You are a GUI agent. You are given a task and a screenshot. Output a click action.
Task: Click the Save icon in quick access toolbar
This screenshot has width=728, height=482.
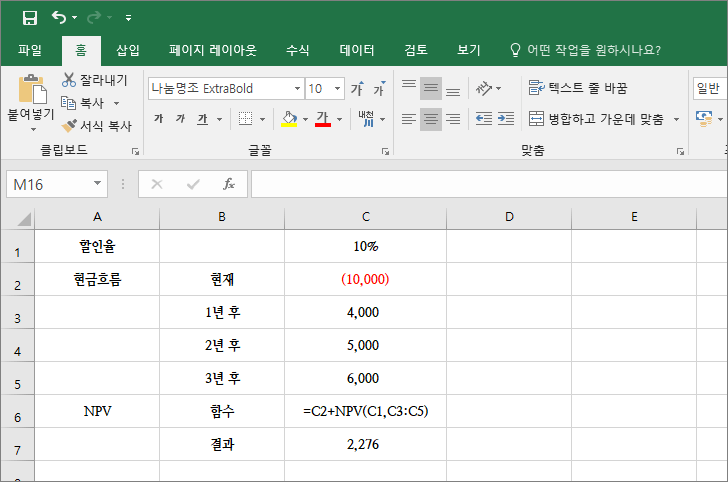(x=30, y=18)
